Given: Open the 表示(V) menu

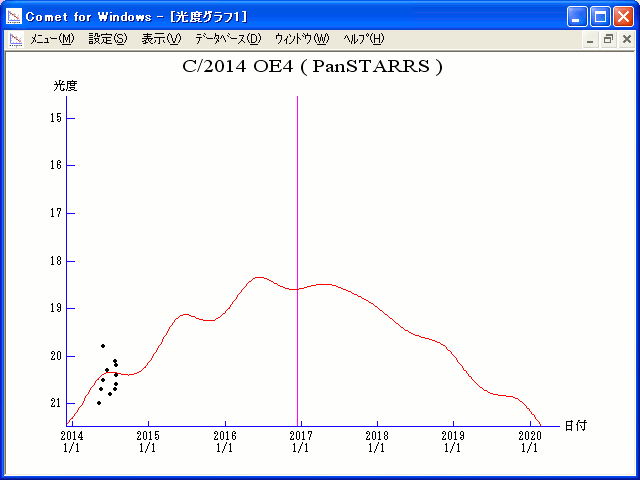Looking at the screenshot, I should point(161,39).
